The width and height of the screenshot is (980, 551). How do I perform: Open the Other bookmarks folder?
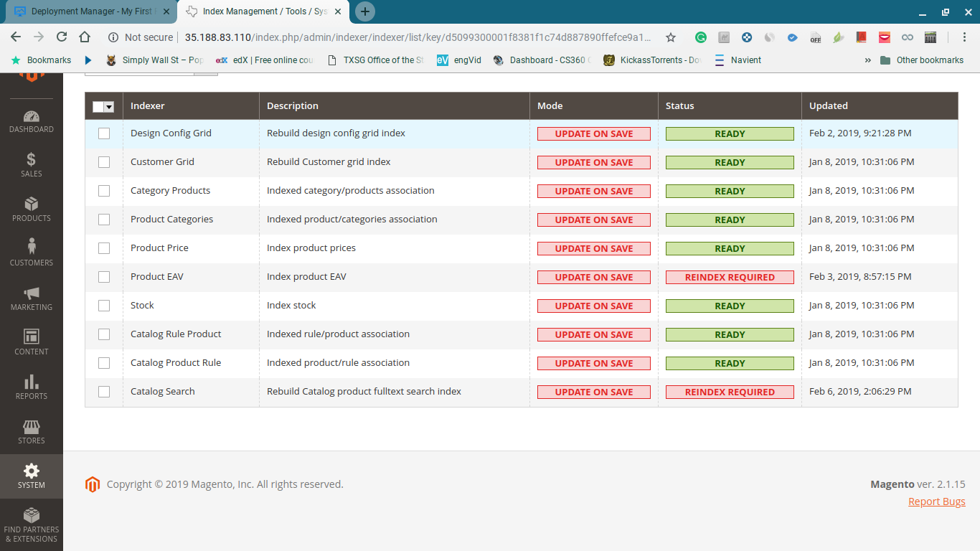[x=924, y=60]
